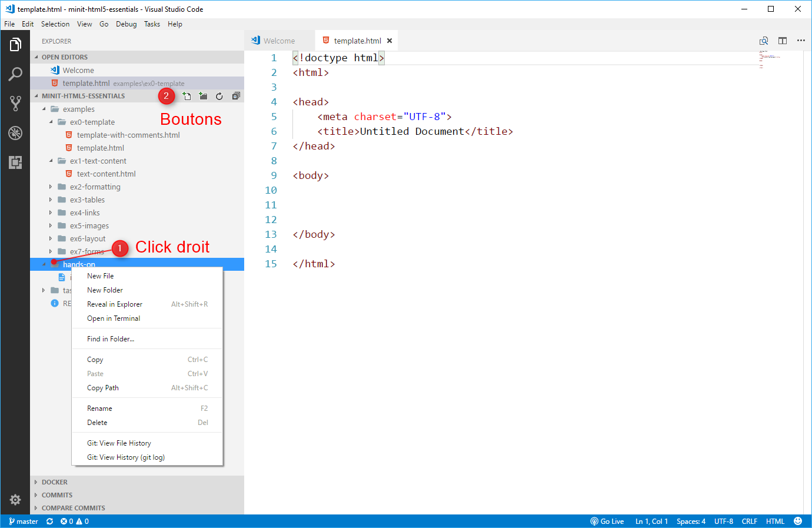Open the text-content.html file in tree
This screenshot has width=812, height=528.
click(106, 174)
